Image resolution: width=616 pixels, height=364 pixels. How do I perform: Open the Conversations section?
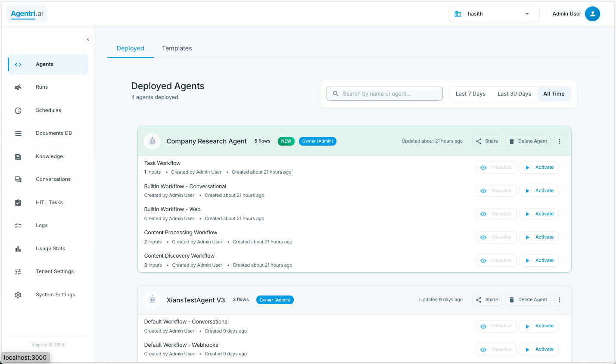[x=53, y=179]
